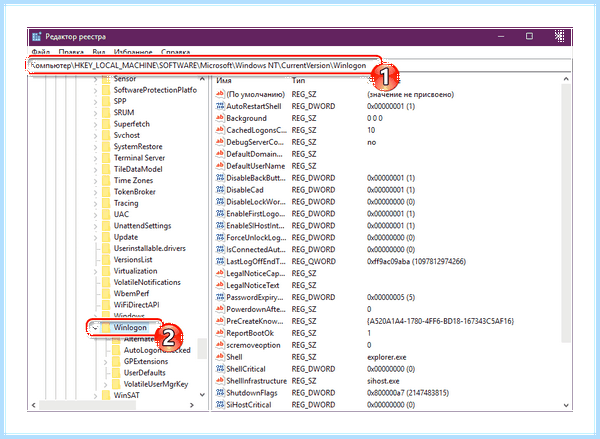Click the registry path address bar
The width and height of the screenshot is (600, 439).
(x=299, y=65)
